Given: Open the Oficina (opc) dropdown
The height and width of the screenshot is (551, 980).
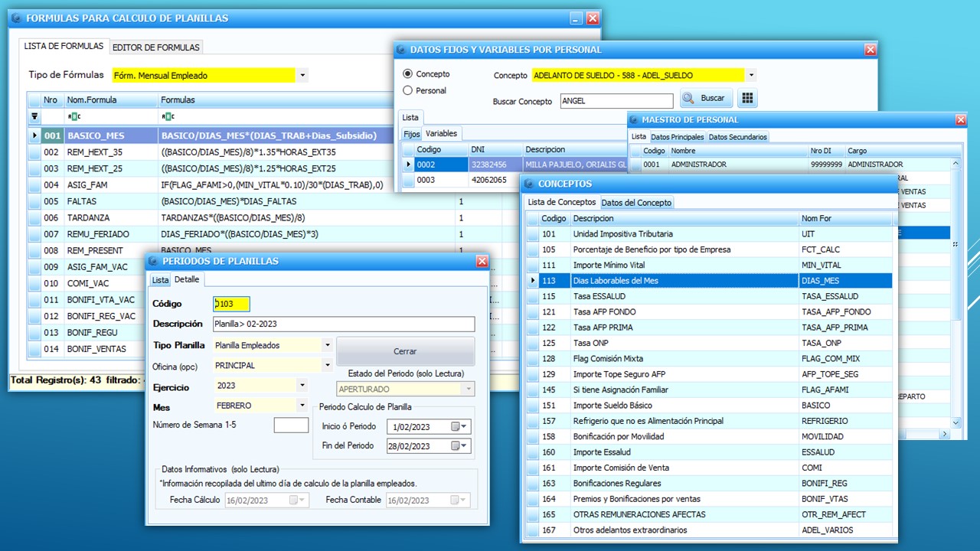Looking at the screenshot, I should pos(327,365).
